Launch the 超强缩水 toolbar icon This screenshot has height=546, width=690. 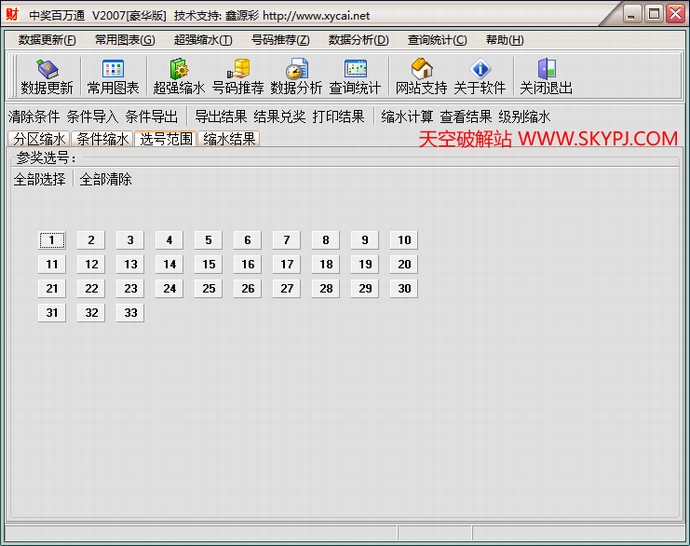[179, 70]
